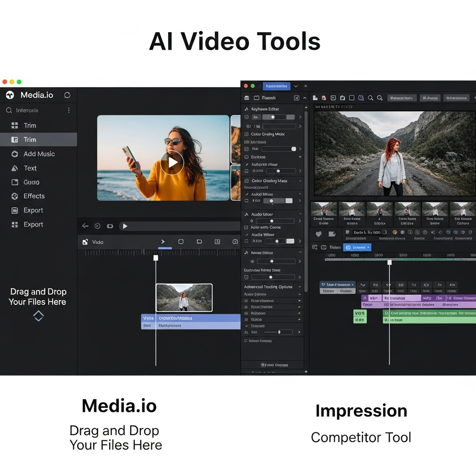
Task: Open the Aroen dideno dropdown
Action: [299, 294]
